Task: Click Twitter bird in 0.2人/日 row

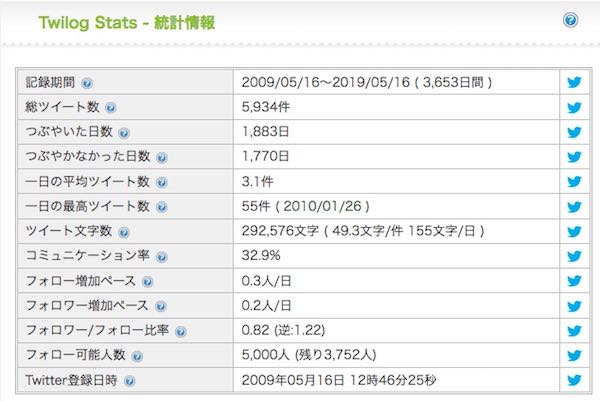Action: tap(574, 306)
